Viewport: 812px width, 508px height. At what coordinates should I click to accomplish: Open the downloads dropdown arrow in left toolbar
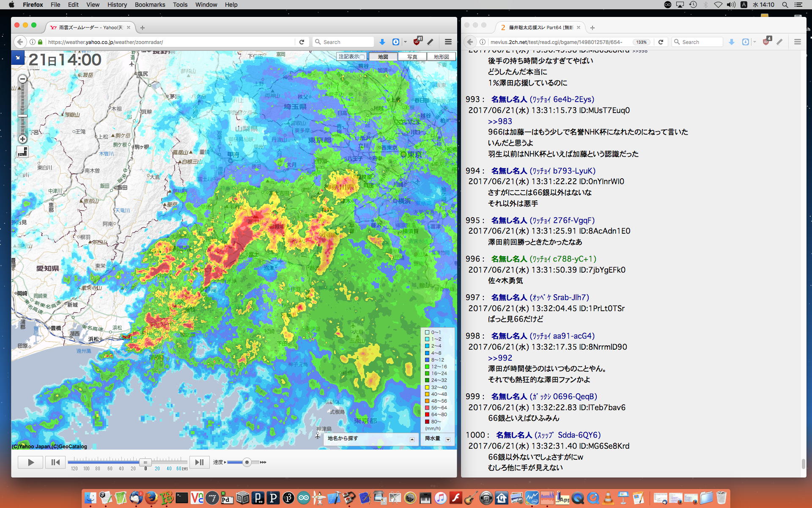click(x=405, y=42)
